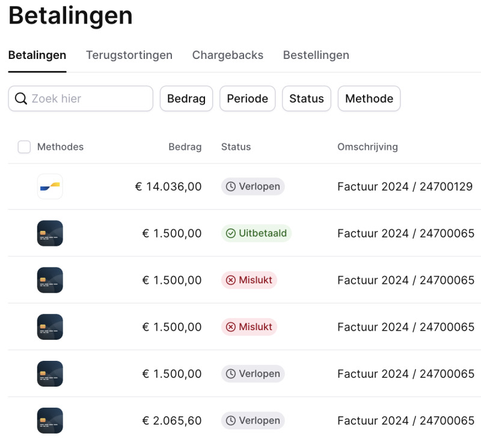The image size is (481, 448).
Task: Click the first red Mislukt status badge
Action: [x=249, y=280]
